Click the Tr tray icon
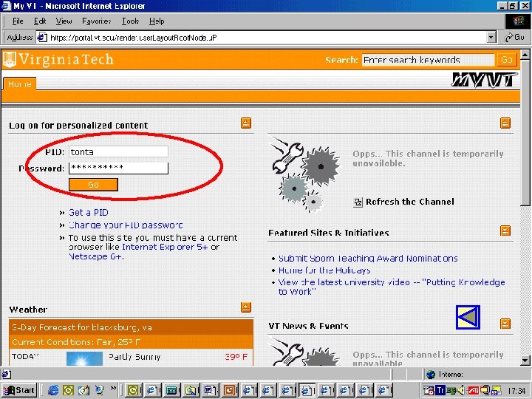Viewport: 532px width, 399px height. (x=440, y=391)
